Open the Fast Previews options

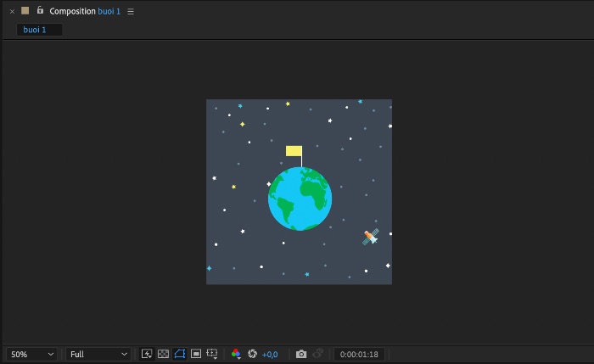[147, 354]
